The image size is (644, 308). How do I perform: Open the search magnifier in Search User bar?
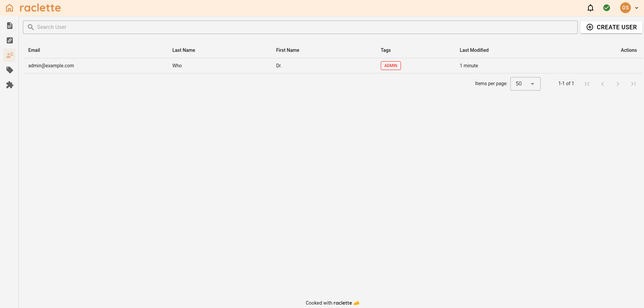point(31,27)
